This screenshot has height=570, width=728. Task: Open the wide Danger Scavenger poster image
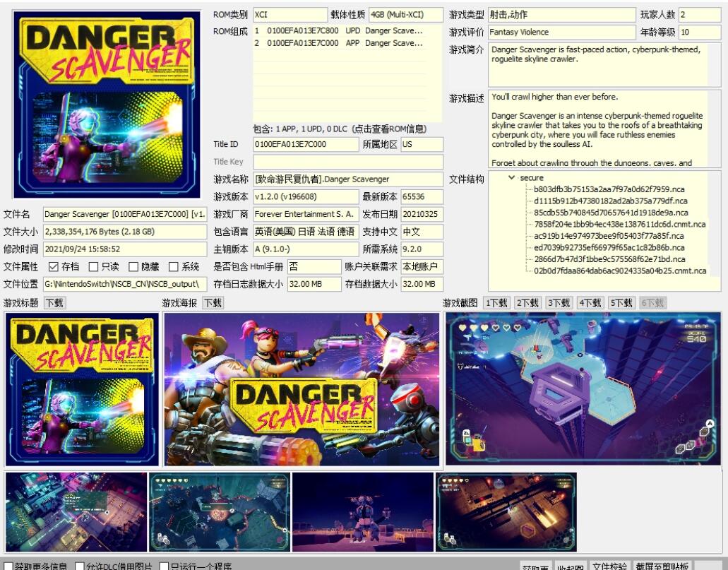click(302, 388)
